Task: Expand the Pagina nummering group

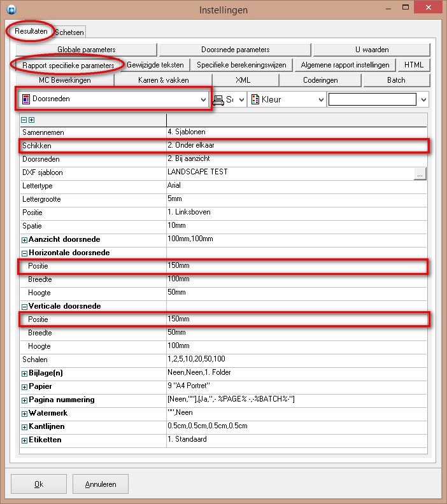Action: 24,400
